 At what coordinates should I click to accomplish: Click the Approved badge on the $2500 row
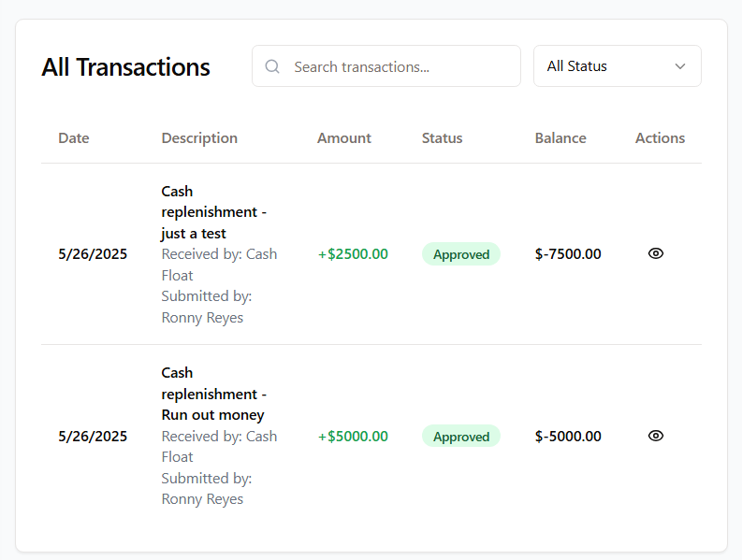(x=461, y=254)
